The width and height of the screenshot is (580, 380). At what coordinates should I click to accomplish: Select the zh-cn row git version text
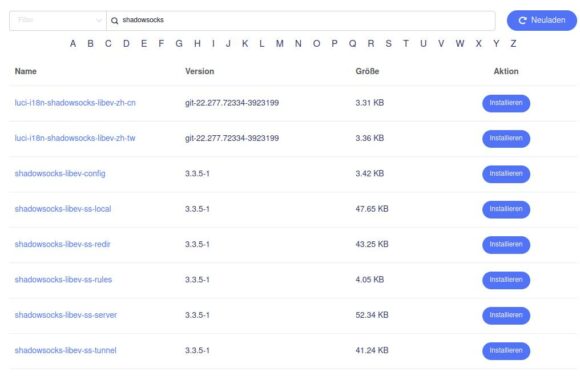pos(232,103)
